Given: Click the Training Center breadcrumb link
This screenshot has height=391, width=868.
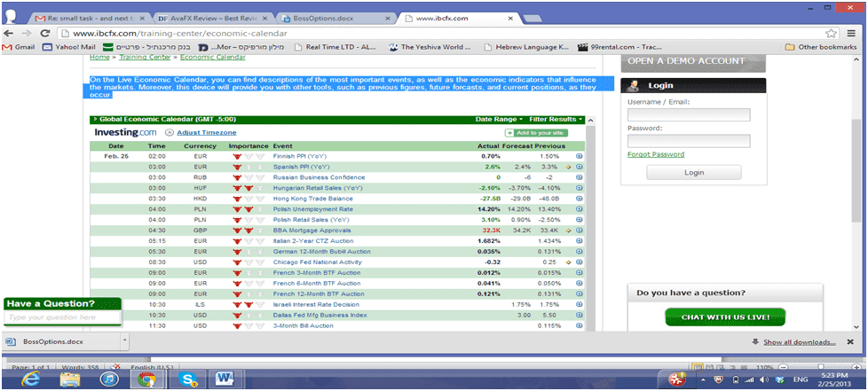Looking at the screenshot, I should (146, 58).
